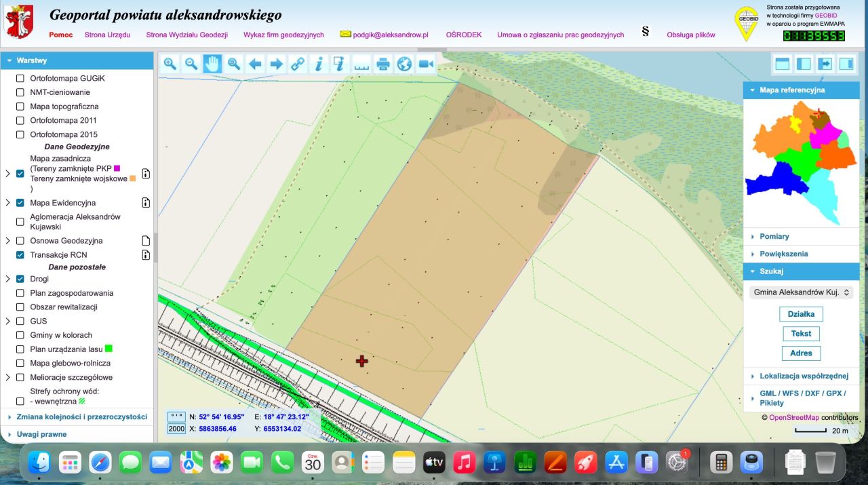The height and width of the screenshot is (485, 868).
Task: Open the Pomoc menu link
Action: click(61, 35)
